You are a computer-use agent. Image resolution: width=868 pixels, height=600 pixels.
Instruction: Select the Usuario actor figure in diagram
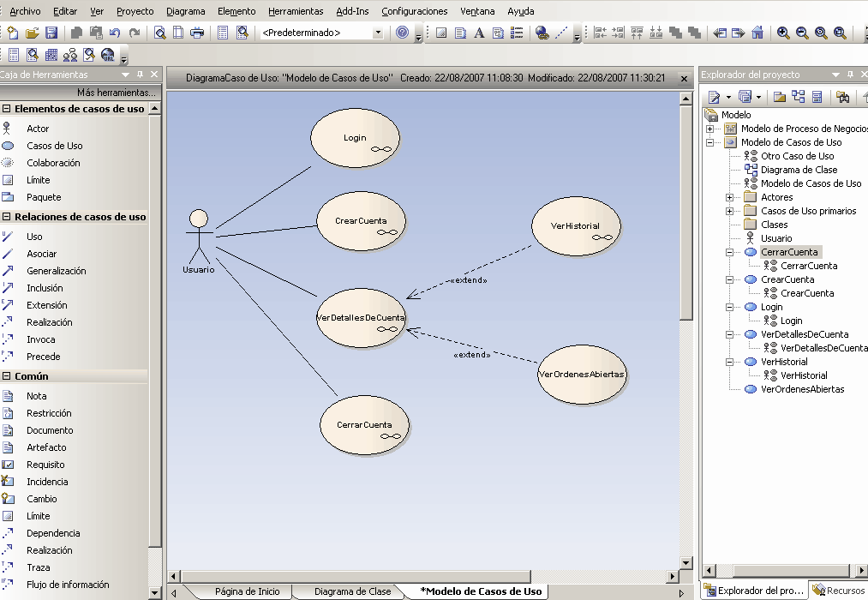click(199, 242)
